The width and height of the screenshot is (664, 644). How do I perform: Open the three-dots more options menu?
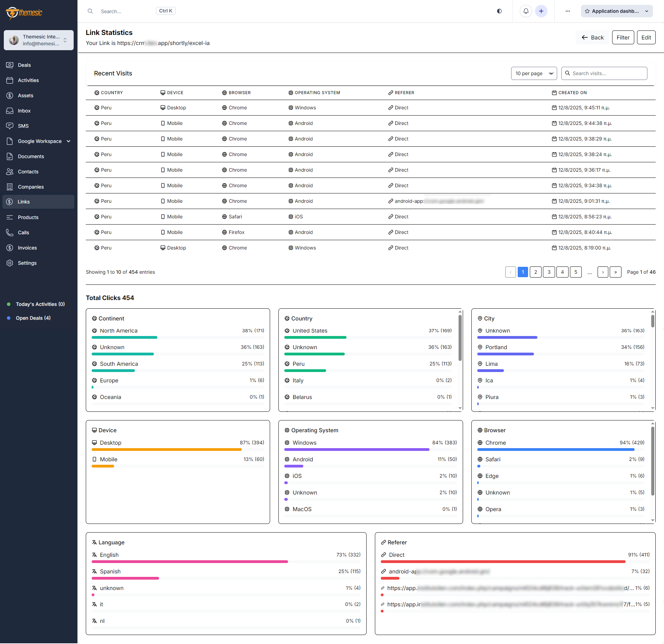coord(568,11)
